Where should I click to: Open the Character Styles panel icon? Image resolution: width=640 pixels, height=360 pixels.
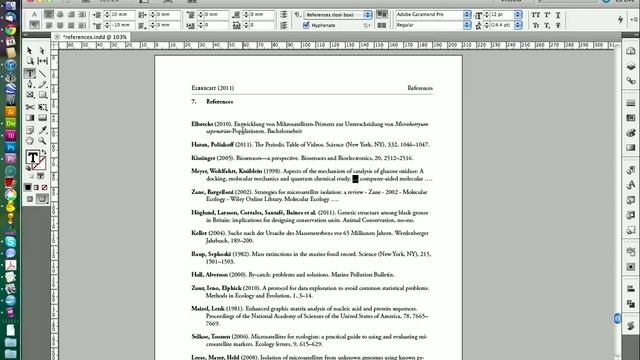click(x=631, y=185)
